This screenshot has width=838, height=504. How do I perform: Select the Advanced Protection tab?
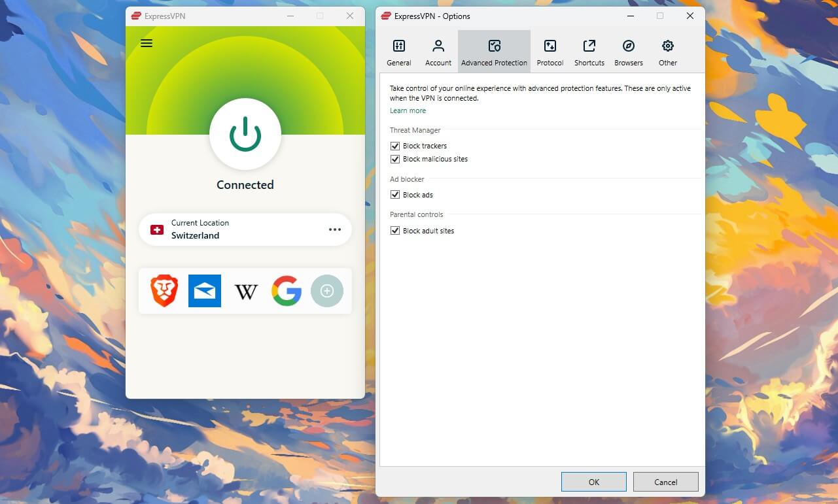494,51
